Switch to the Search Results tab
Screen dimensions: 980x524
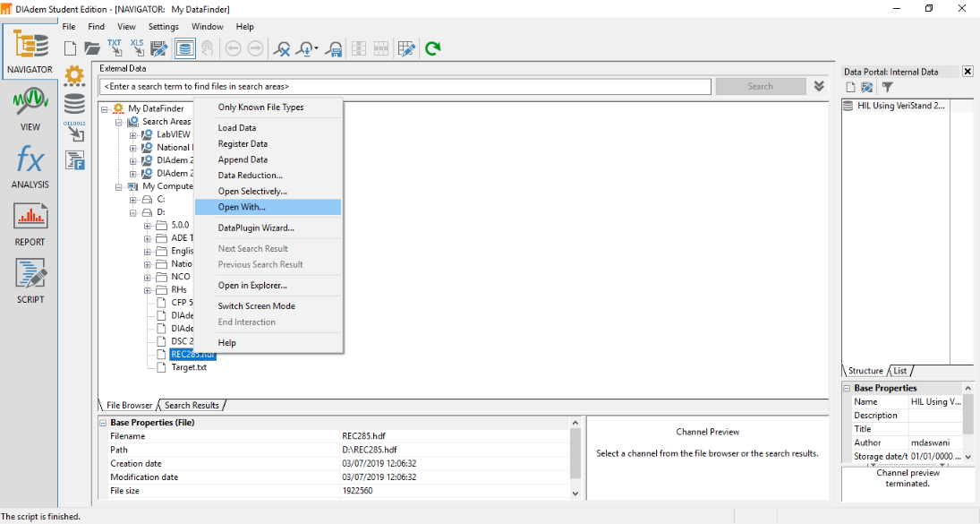[x=191, y=405]
